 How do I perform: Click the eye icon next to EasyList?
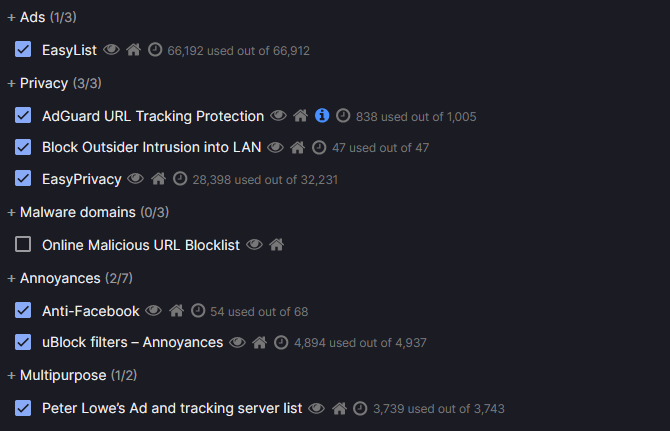coord(111,49)
